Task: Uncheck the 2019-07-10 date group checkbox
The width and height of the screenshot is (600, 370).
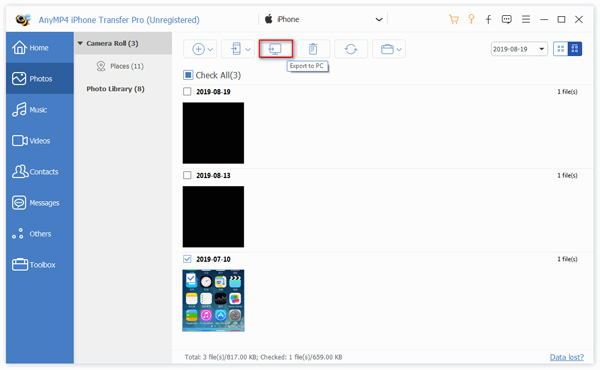Action: pyautogui.click(x=187, y=259)
